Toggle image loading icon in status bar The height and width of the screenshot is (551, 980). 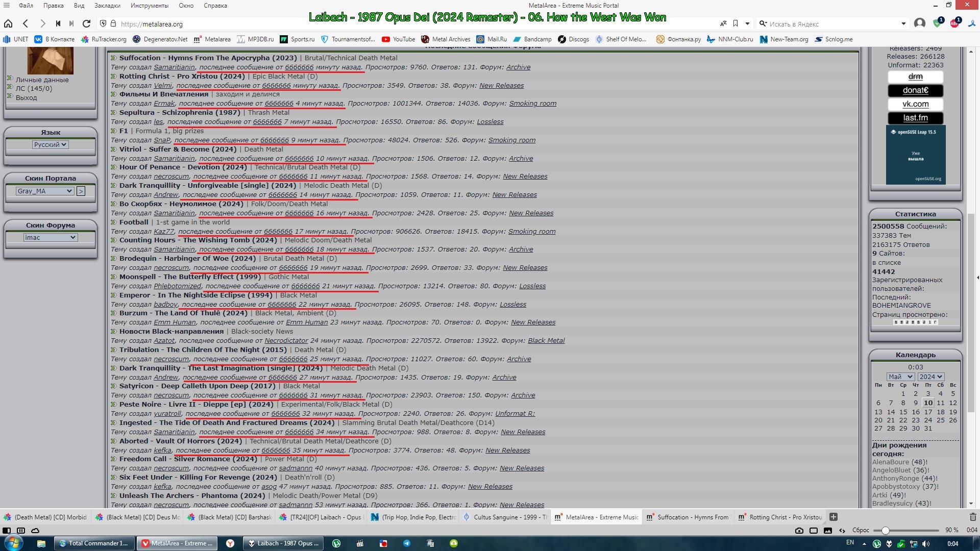[x=828, y=530]
